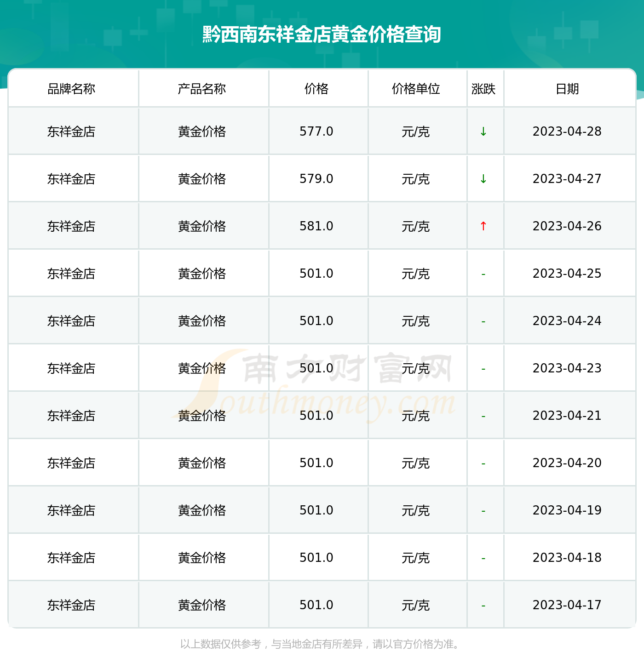
Task: Select date 2023-04-27
Action: [x=567, y=179]
